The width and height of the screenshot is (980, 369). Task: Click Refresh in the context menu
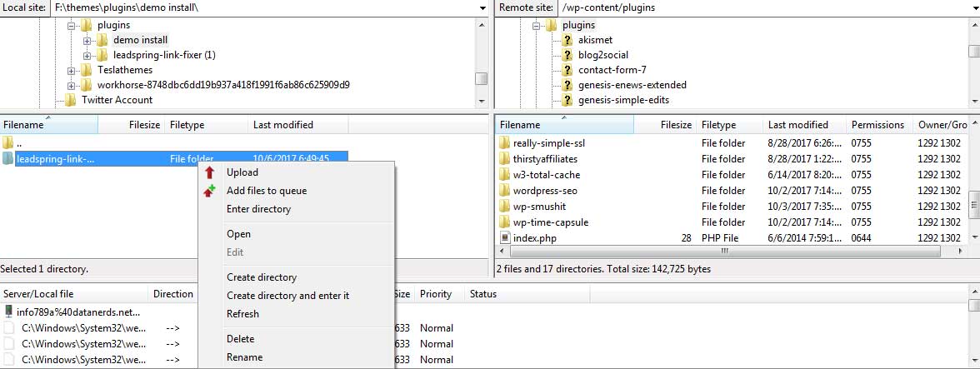click(242, 313)
